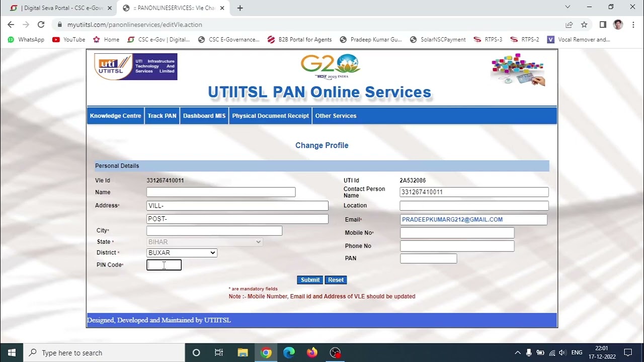Image resolution: width=644 pixels, height=362 pixels.
Task: Open the browser side panel icon
Action: (603, 25)
